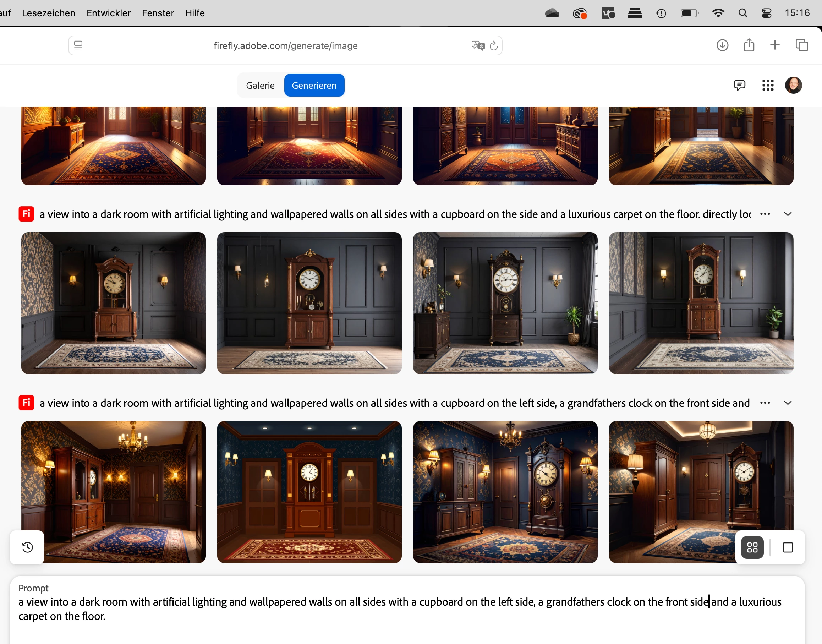Click the Generieren button

314,86
